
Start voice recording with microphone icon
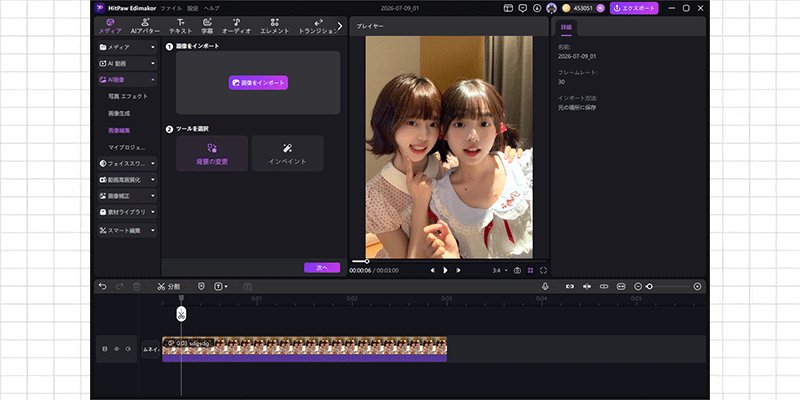545,287
